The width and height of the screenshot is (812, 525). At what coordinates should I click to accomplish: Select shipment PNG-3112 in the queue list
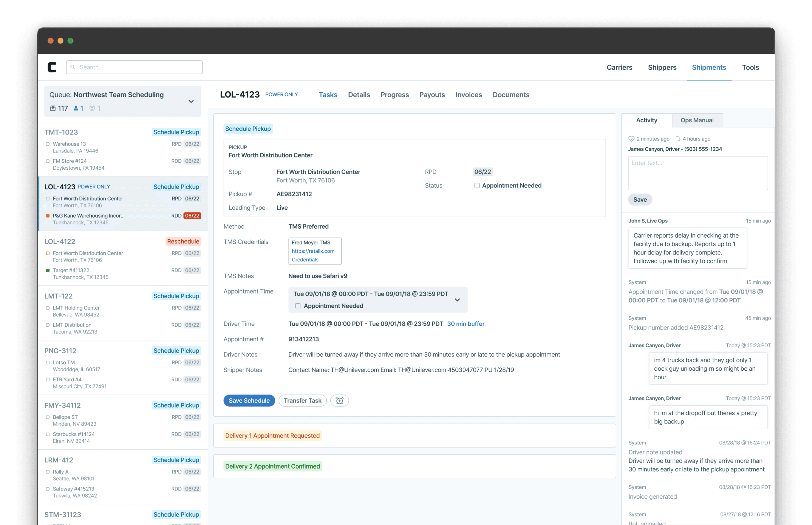pos(123,368)
